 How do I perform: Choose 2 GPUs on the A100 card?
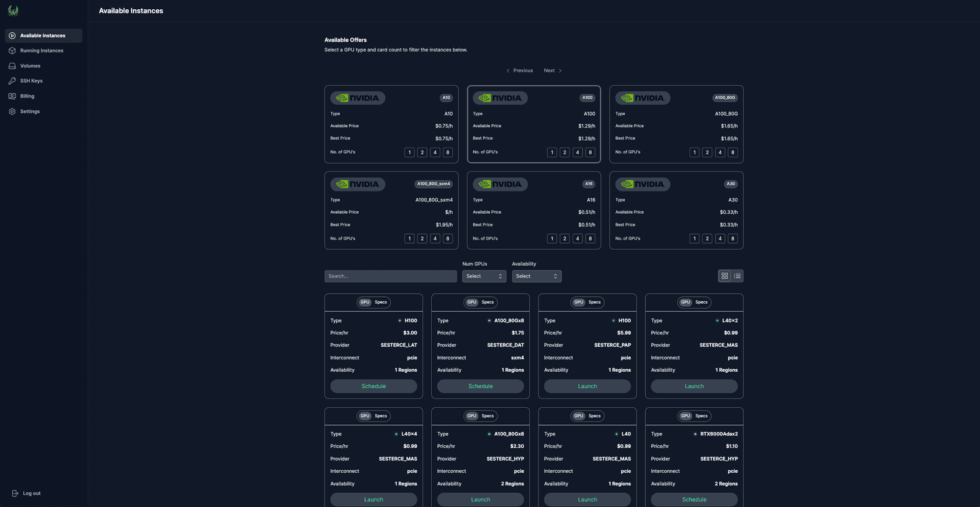tap(565, 152)
